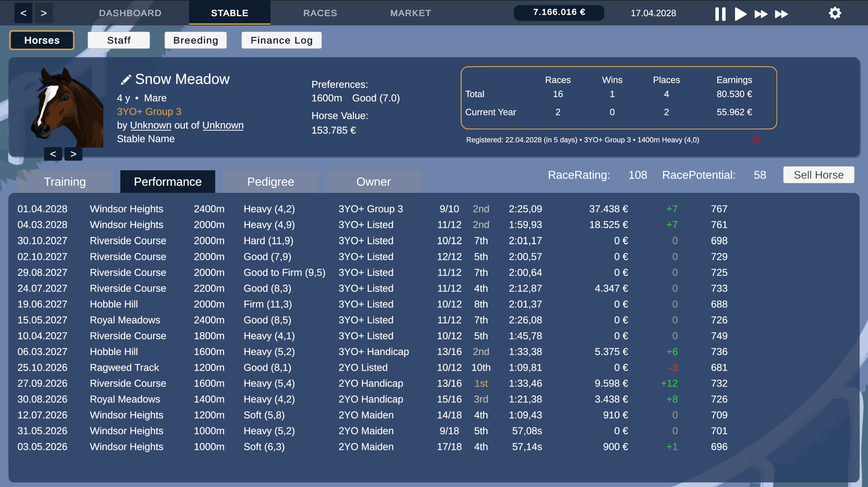868x487 pixels.
Task: Open the Finance Log
Action: point(281,40)
